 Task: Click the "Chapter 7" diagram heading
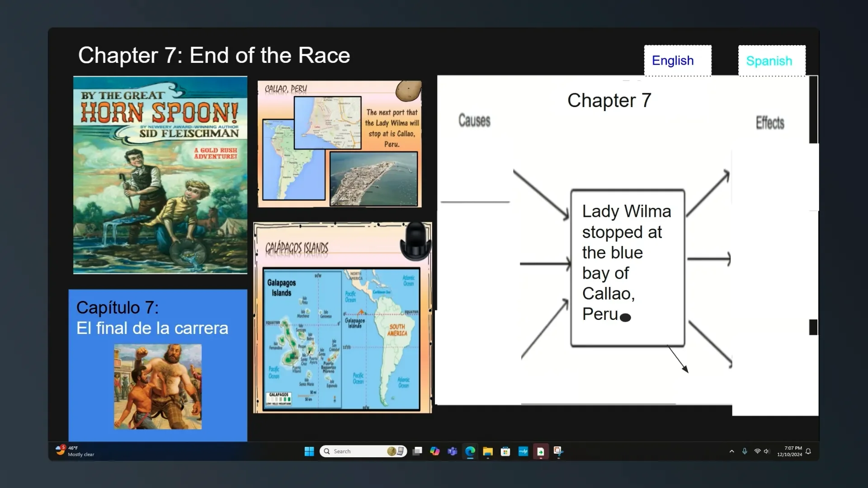pyautogui.click(x=609, y=100)
